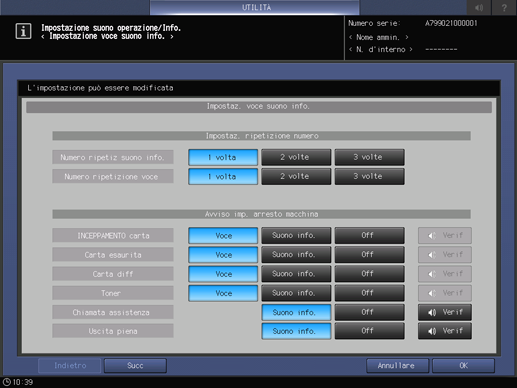Set Numero ripetiz suono info to 2 volte

pyautogui.click(x=296, y=157)
